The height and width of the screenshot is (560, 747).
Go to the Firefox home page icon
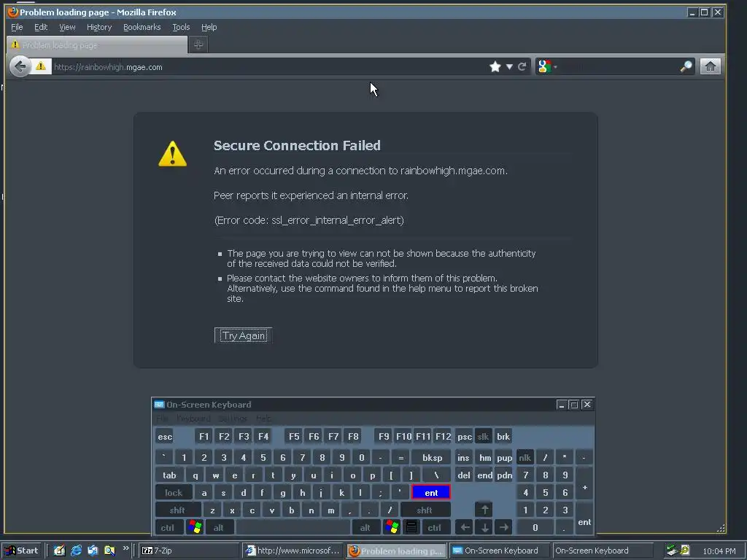point(710,66)
